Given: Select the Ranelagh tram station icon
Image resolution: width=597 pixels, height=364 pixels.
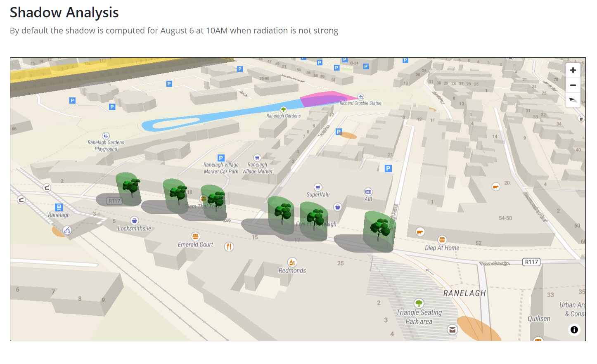Looking at the screenshot, I should (x=59, y=207).
